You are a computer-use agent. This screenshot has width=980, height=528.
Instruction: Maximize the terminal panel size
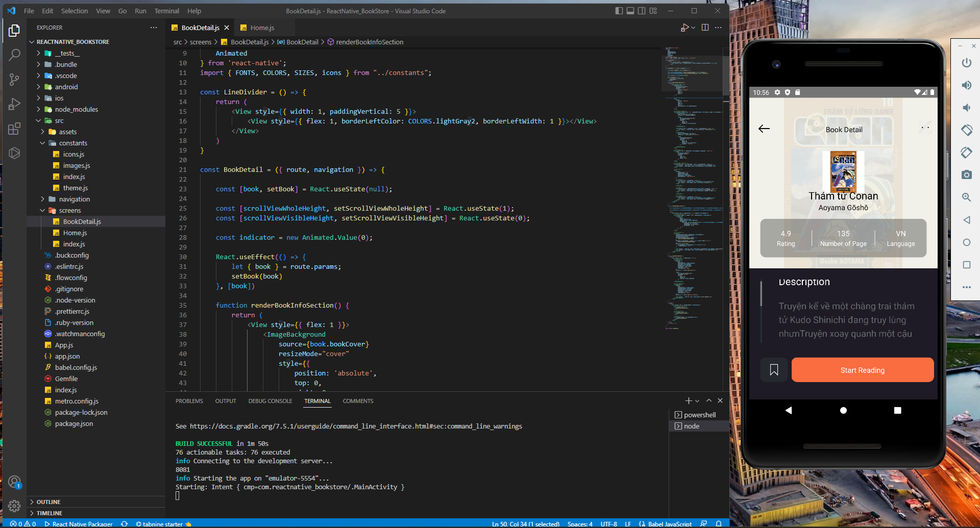(709, 401)
